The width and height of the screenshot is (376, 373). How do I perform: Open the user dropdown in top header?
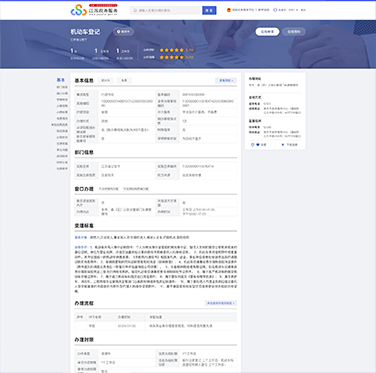pyautogui.click(x=293, y=10)
